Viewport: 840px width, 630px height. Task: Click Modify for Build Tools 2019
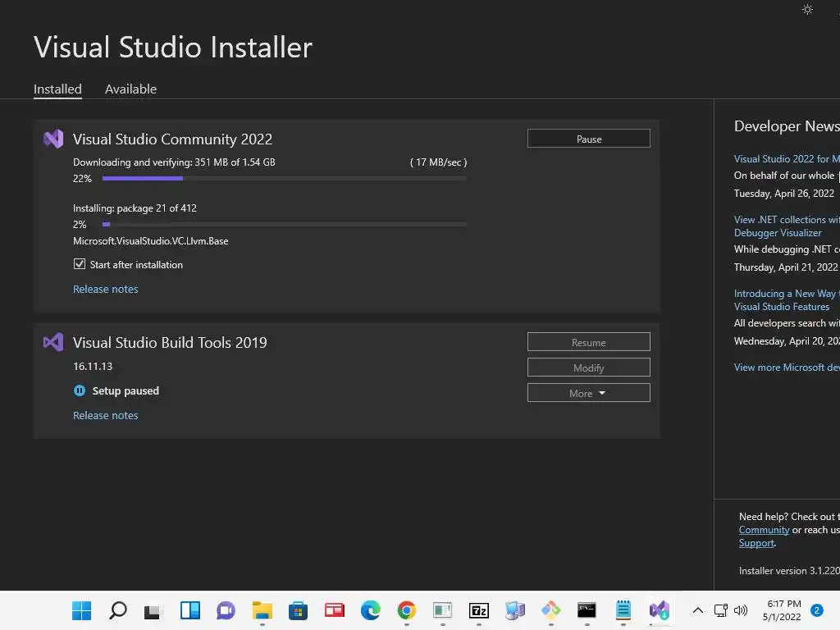[589, 368]
